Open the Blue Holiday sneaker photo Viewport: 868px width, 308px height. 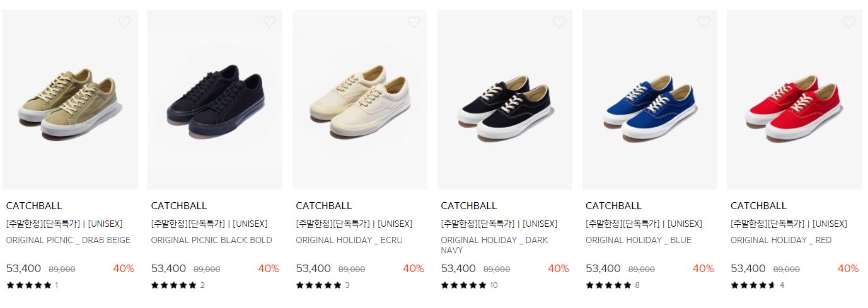(x=650, y=100)
